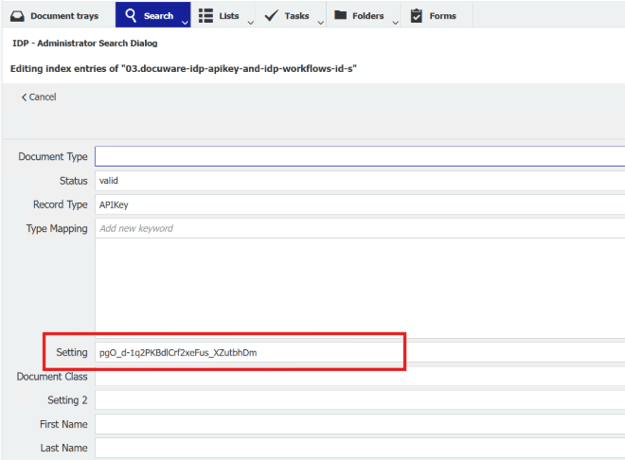The width and height of the screenshot is (625, 460).
Task: Cancel editing the index entries
Action: [42, 97]
